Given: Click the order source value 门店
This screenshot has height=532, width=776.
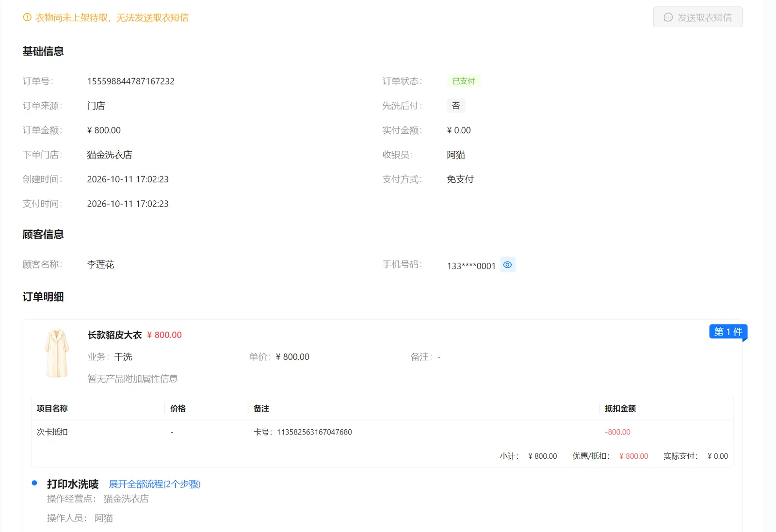Looking at the screenshot, I should [x=96, y=106].
